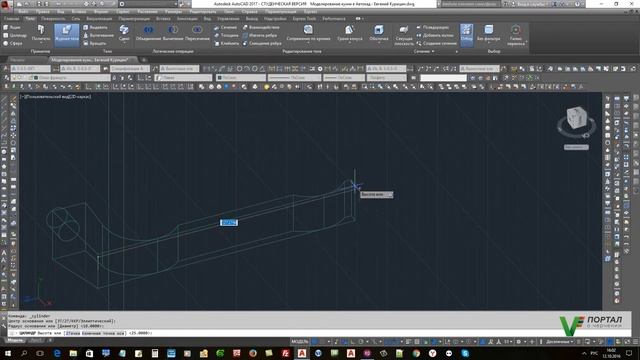This screenshot has height=360, width=640.
Task: Open the Начало document tab
Action: [18, 60]
